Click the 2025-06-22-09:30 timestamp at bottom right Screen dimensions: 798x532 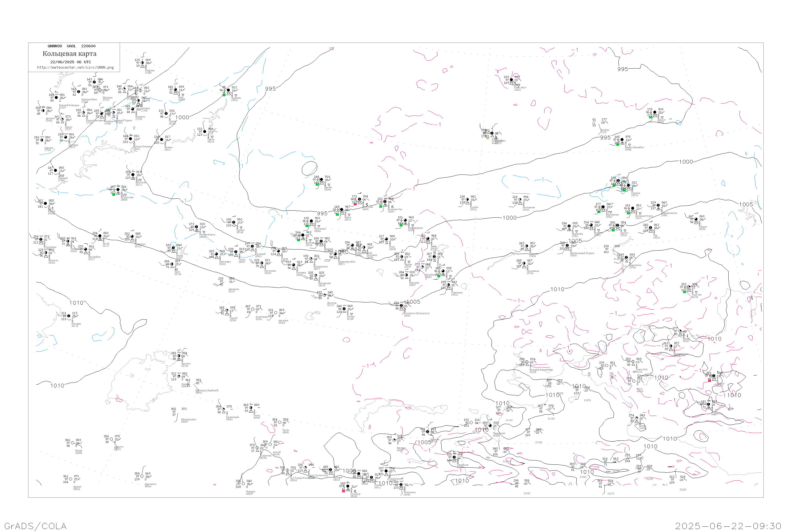pyautogui.click(x=728, y=526)
